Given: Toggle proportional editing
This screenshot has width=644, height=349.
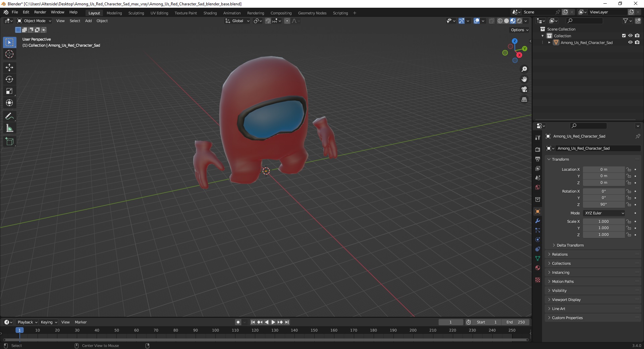Looking at the screenshot, I should 287,21.
